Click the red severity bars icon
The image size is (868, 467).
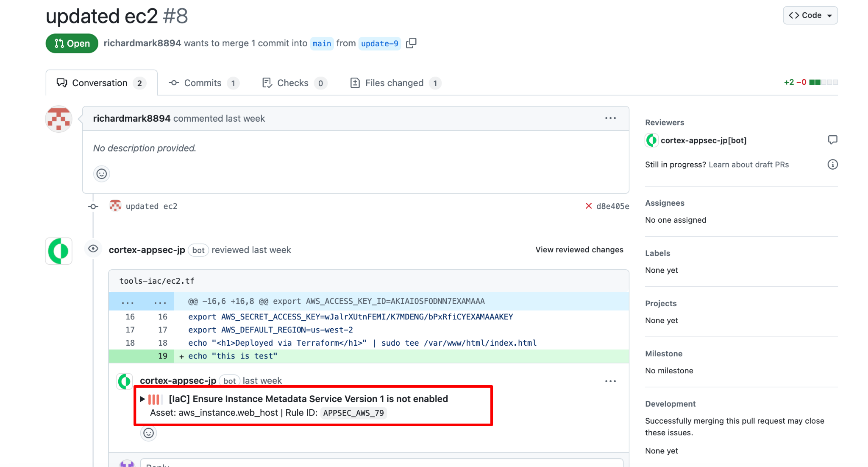coord(155,399)
